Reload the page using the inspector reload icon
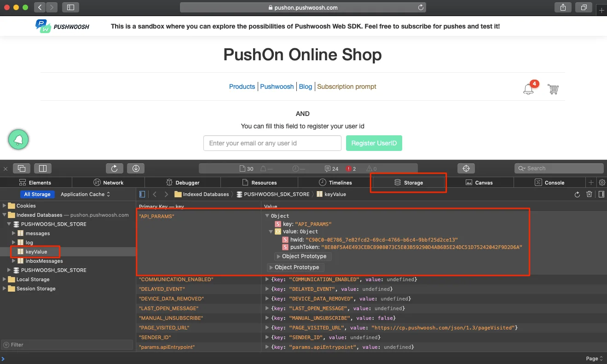Screen dimensions: 607x364 coord(114,168)
